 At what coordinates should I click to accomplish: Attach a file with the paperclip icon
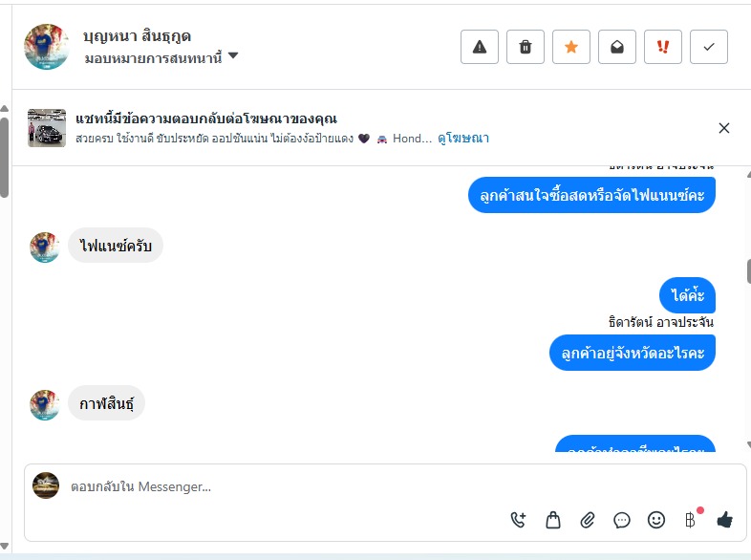pos(588,520)
